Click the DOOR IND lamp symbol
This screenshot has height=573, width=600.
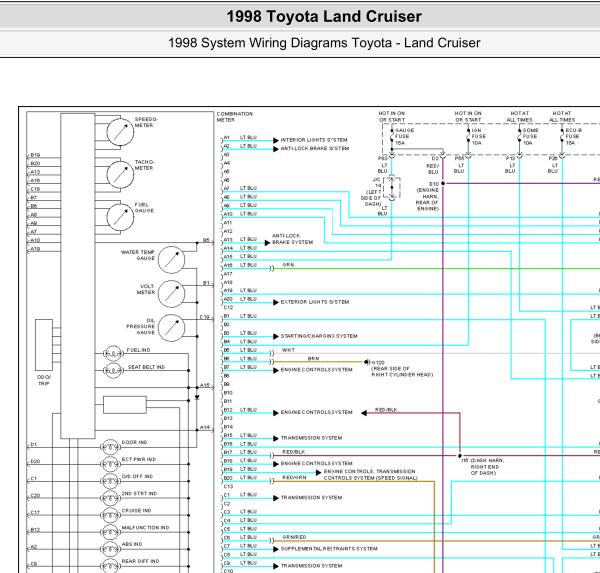pyautogui.click(x=110, y=447)
